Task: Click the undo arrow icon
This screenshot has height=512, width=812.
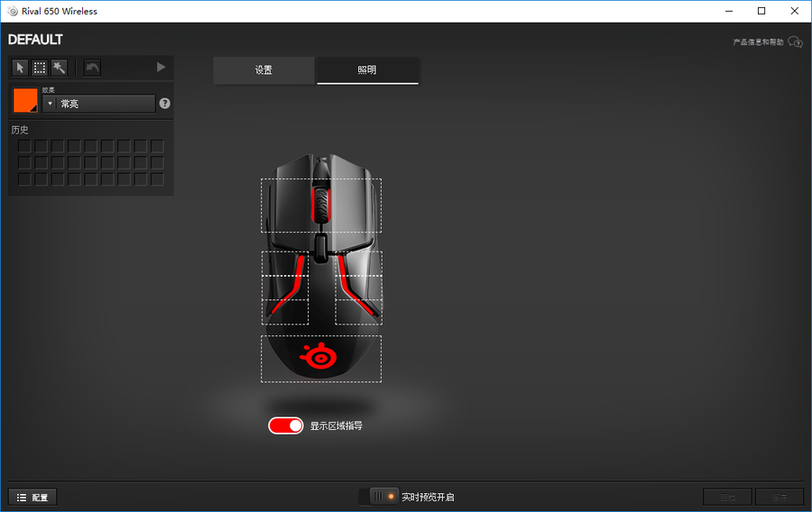Action: (x=92, y=68)
